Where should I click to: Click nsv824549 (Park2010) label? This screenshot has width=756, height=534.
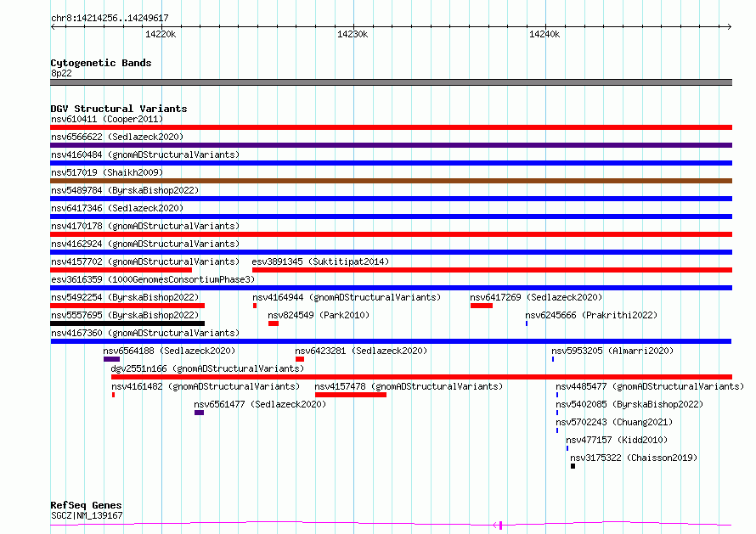coord(319,315)
